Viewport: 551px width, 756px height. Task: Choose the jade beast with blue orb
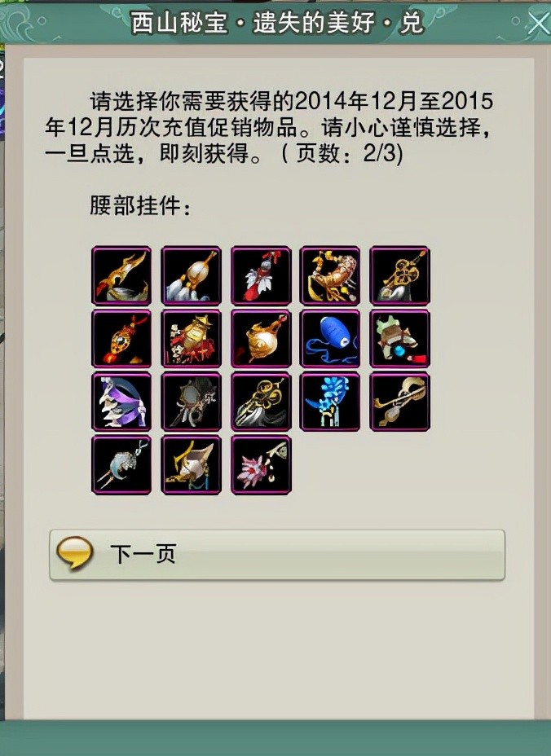(399, 338)
